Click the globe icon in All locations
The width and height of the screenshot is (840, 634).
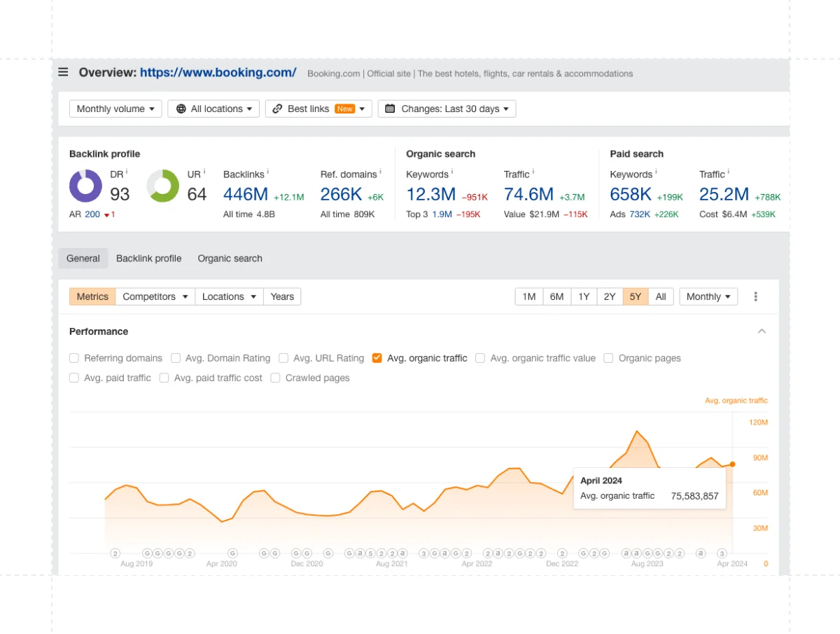coord(181,109)
